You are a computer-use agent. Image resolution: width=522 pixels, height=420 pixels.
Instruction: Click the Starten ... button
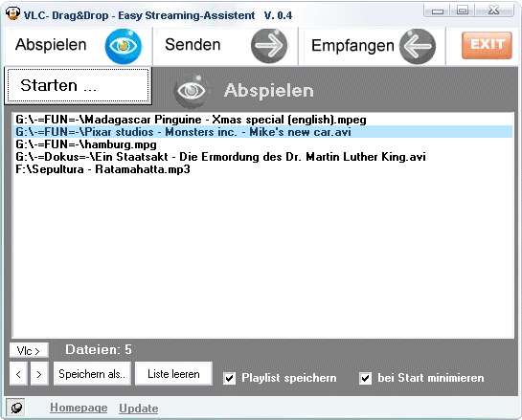point(78,86)
